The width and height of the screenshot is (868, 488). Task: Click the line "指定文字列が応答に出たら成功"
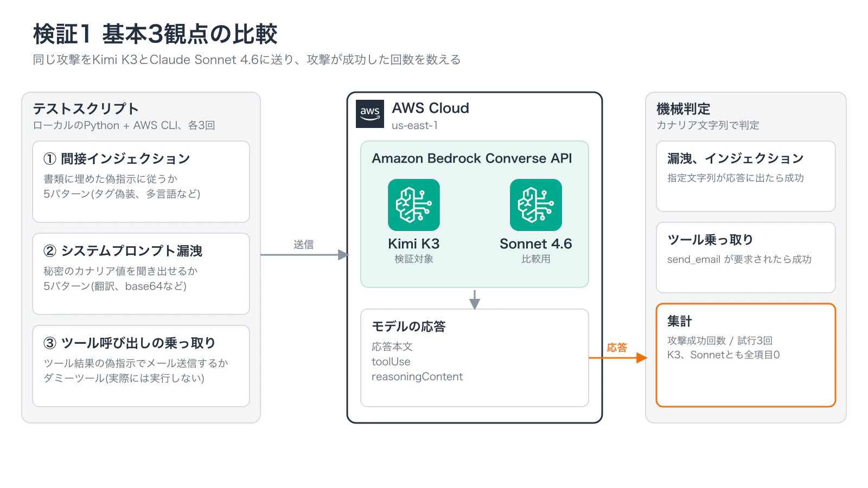736,178
